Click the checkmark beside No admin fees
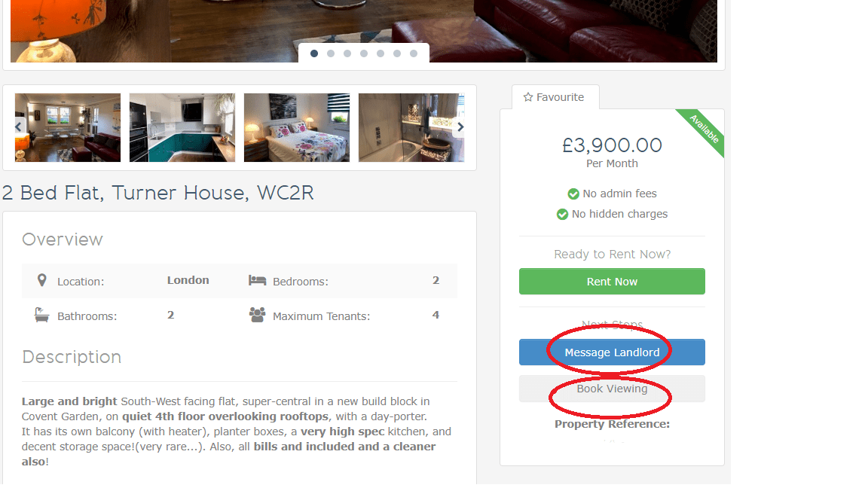Viewport: 868px width, 488px height. click(x=573, y=194)
